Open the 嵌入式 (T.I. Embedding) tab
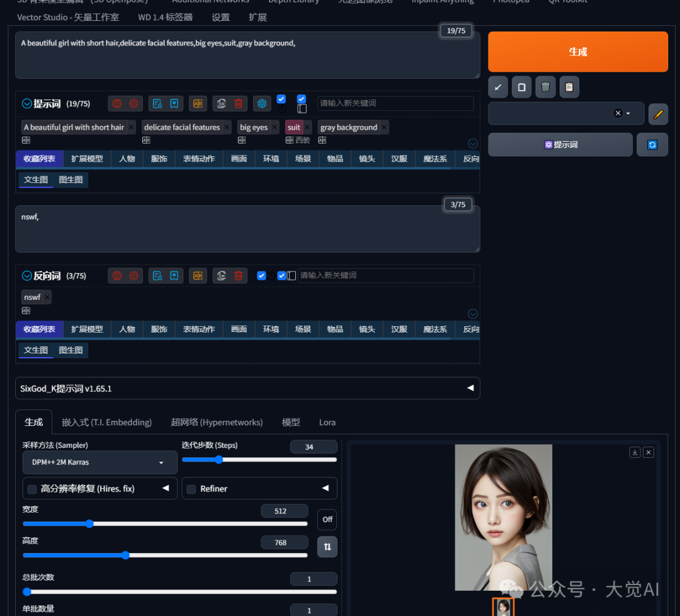680x616 pixels. coord(106,422)
